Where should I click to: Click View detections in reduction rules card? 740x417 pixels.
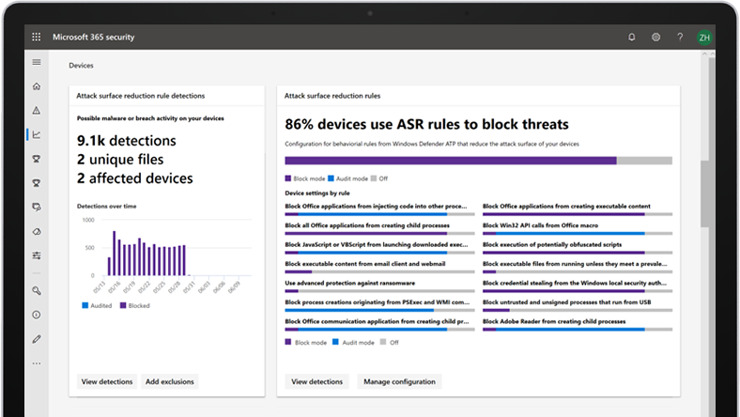coord(317,382)
